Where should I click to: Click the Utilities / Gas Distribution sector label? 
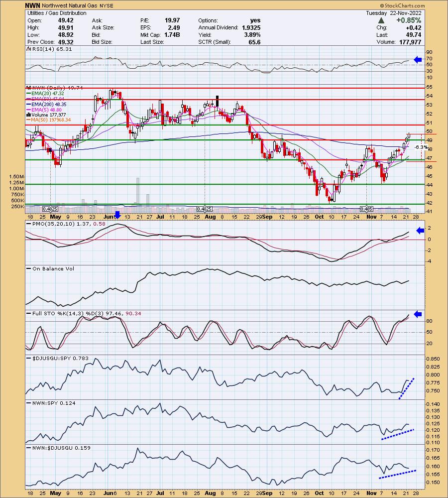tap(57, 13)
